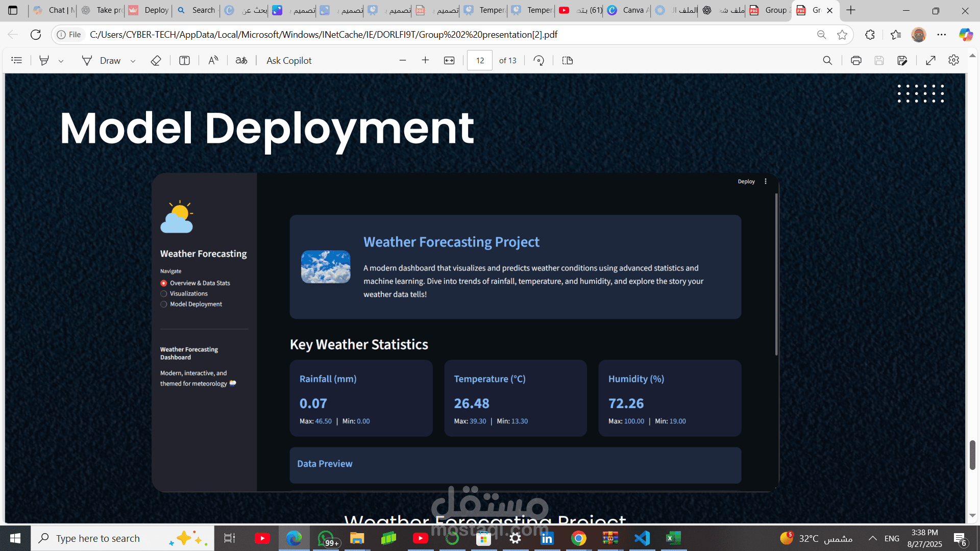Viewport: 980px width, 551px height.
Task: Click the Page view icon
Action: coord(568,60)
